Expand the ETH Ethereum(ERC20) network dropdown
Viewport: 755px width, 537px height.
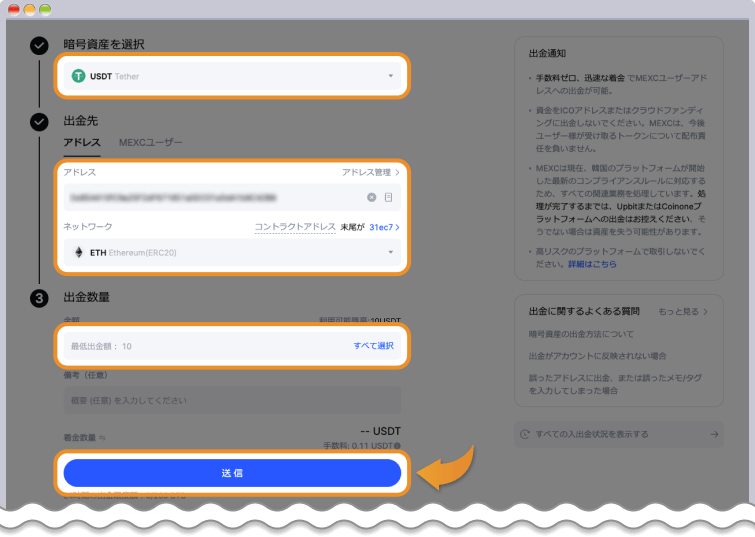pyautogui.click(x=232, y=252)
